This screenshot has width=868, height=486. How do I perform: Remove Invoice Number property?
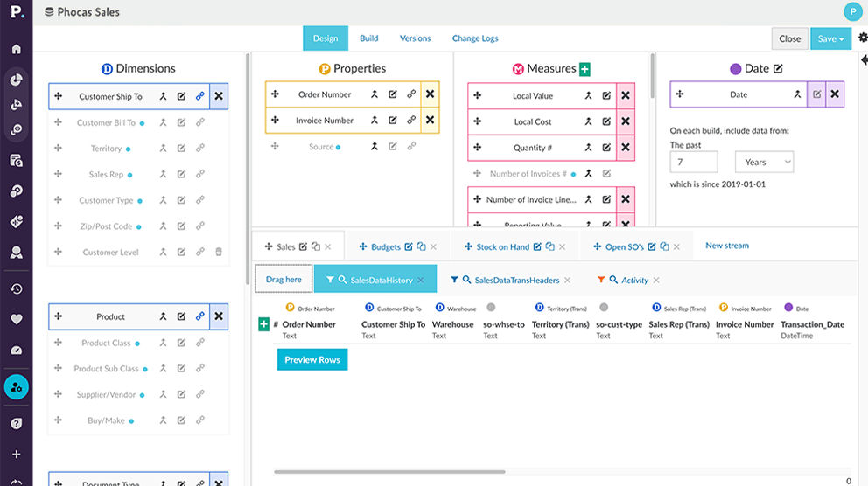pyautogui.click(x=430, y=120)
